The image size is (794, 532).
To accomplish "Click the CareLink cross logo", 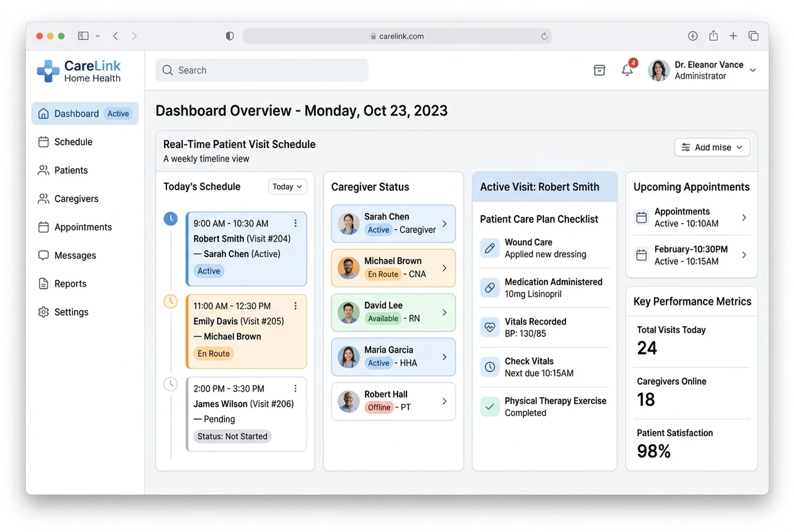I will click(48, 71).
